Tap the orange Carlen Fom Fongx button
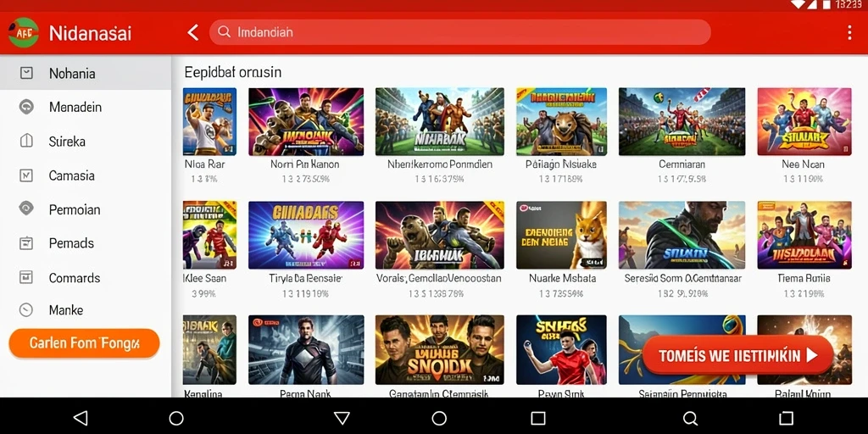868x434 pixels. [84, 343]
